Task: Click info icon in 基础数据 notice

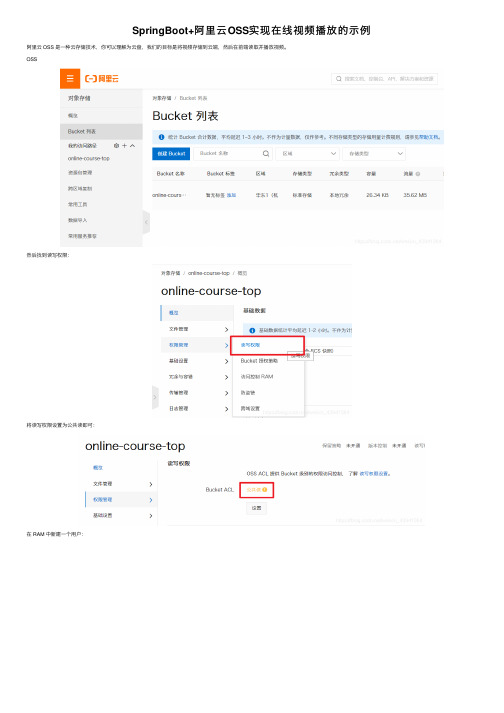Action: [x=252, y=331]
